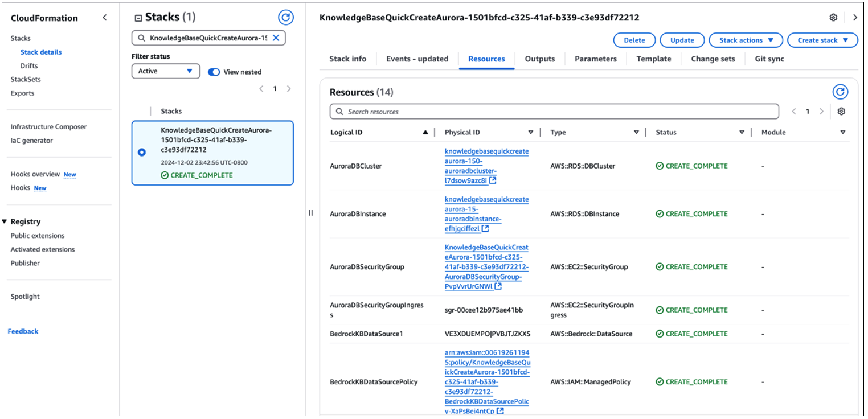Sort resources by Module column arrow
This screenshot has width=868, height=419.
coord(843,132)
